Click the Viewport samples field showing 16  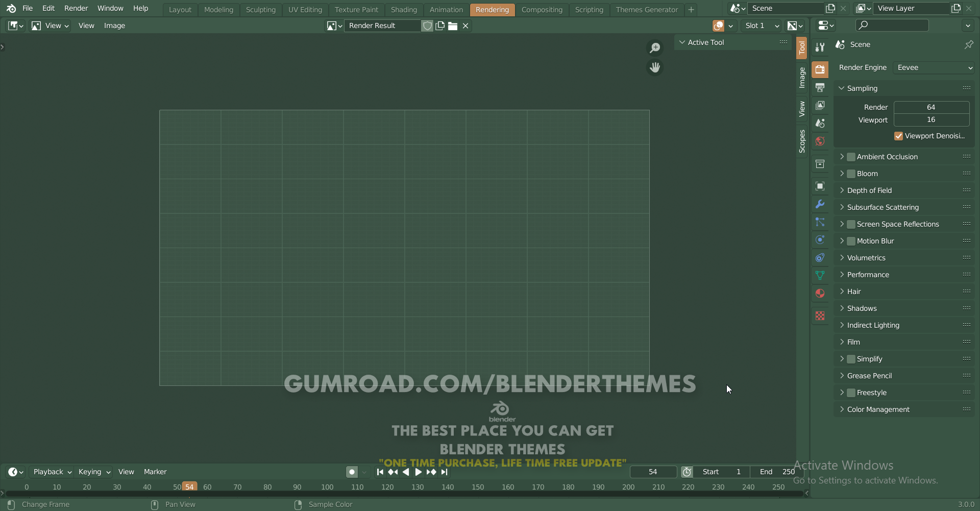(932, 120)
